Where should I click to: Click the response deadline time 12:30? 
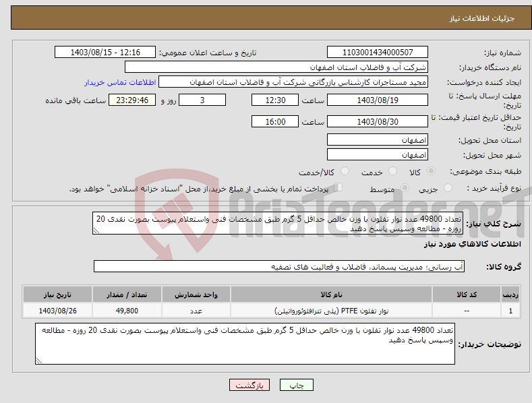[x=275, y=100]
